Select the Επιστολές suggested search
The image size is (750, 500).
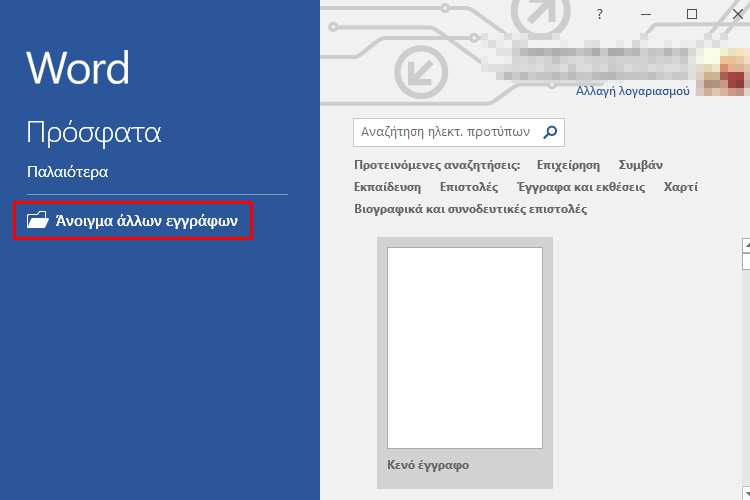[x=469, y=187]
